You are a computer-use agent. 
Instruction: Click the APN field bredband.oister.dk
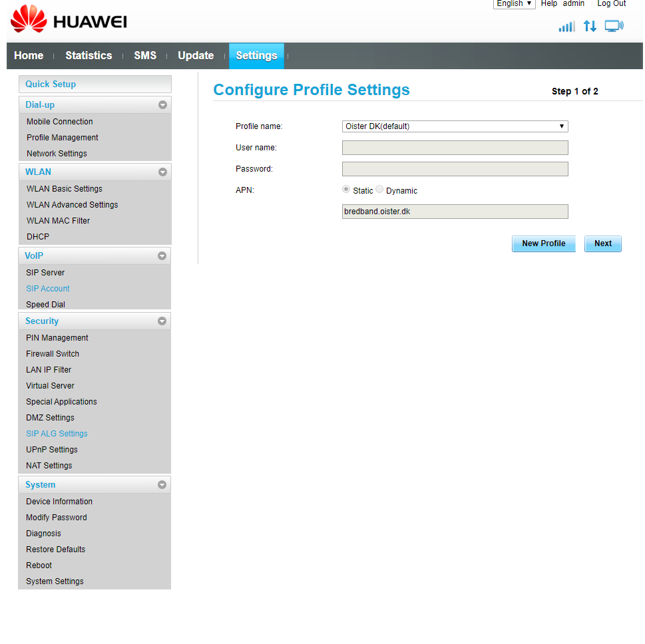pos(455,212)
